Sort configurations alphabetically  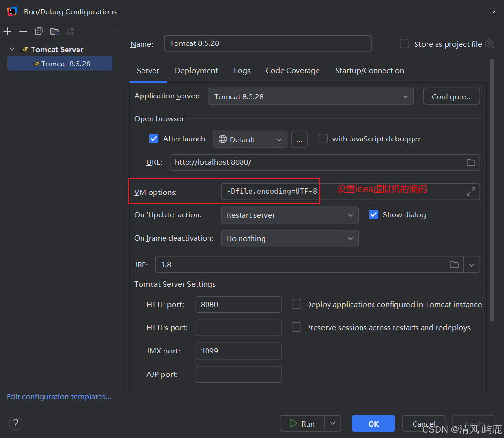[x=70, y=32]
